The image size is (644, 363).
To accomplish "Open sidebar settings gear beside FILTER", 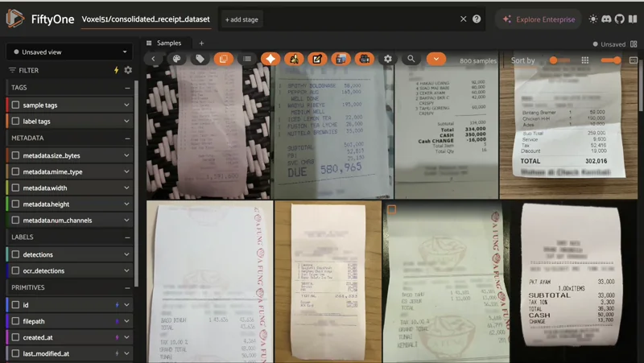I will [128, 70].
